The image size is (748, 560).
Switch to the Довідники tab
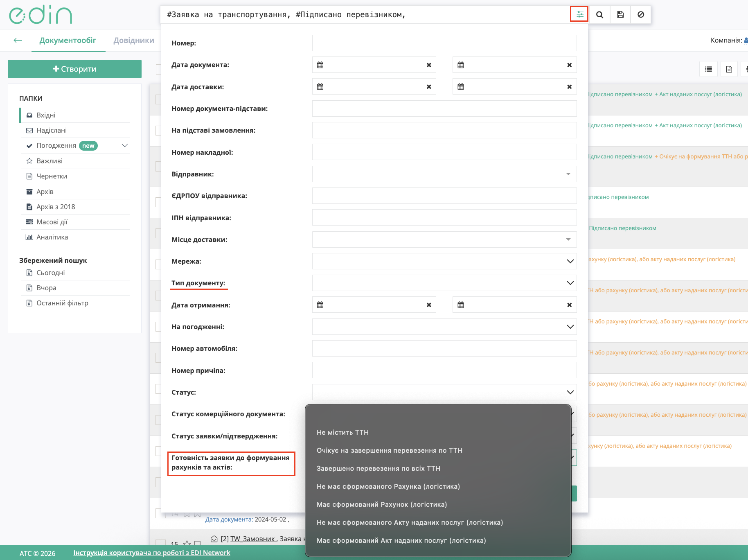(x=134, y=40)
